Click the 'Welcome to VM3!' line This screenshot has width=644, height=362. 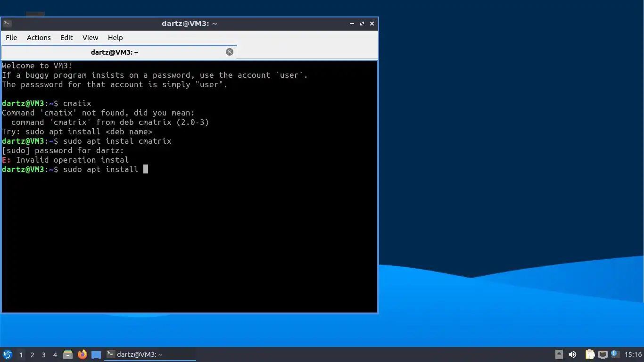point(37,66)
